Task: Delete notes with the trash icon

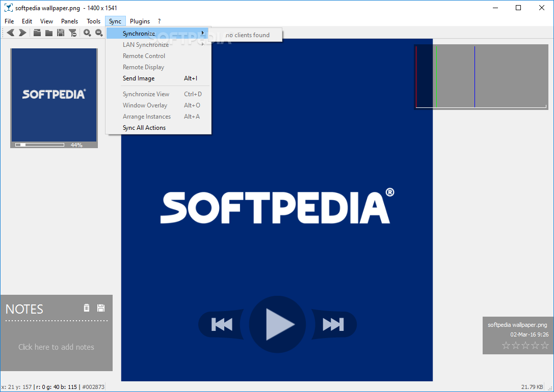Action: 87,308
